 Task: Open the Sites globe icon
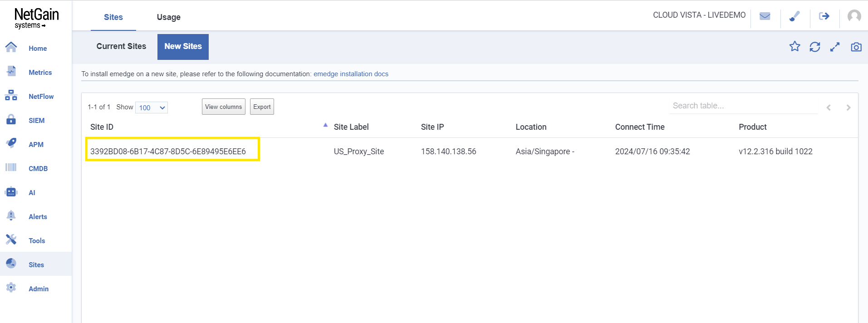pyautogui.click(x=11, y=264)
